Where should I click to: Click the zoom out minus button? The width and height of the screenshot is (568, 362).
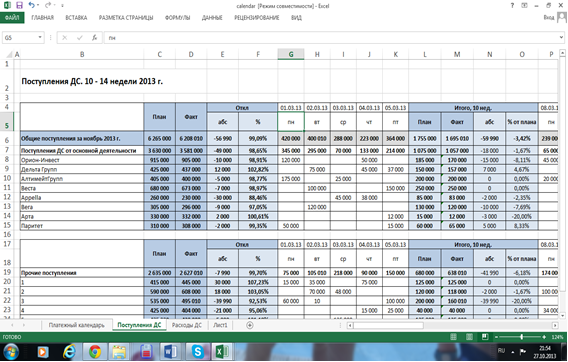[x=496, y=337]
